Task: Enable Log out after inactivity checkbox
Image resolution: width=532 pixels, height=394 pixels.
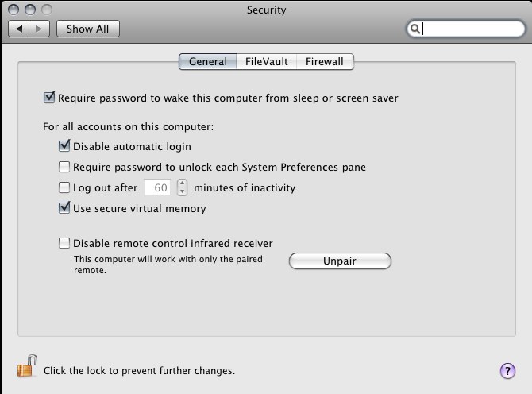Action: [x=64, y=187]
